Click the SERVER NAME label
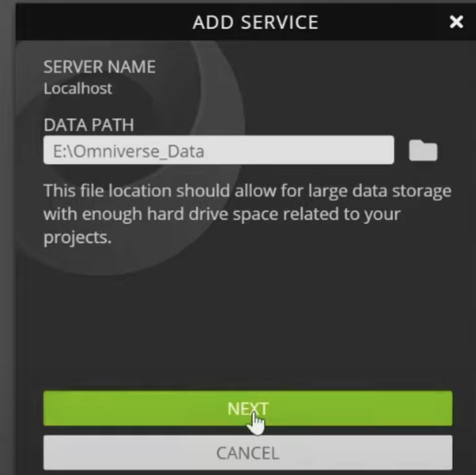 [99, 67]
